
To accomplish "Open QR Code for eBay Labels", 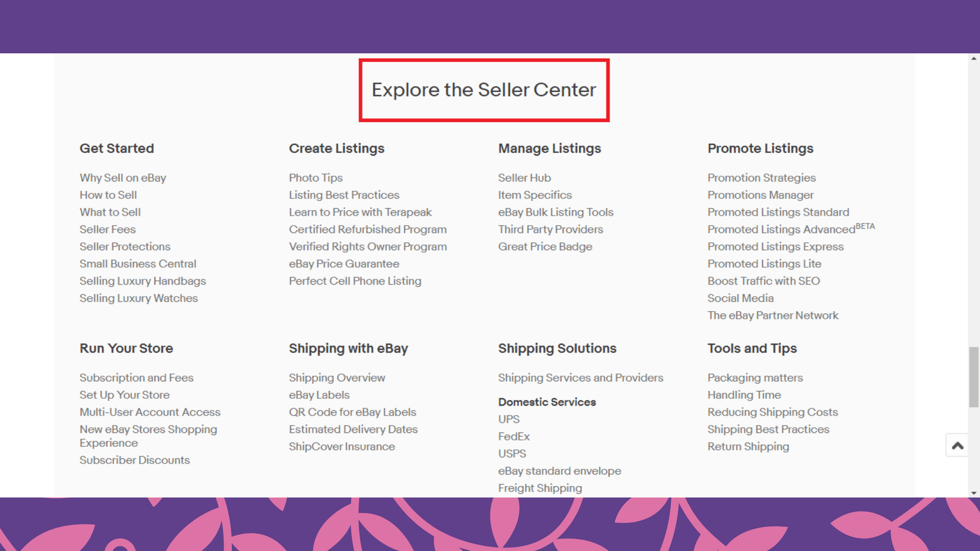I will pyautogui.click(x=352, y=412).
